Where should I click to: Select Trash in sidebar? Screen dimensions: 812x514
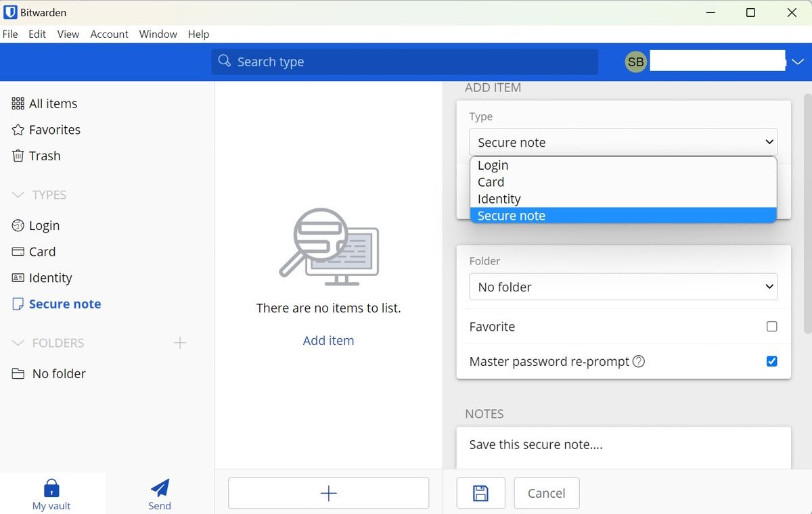coord(45,156)
